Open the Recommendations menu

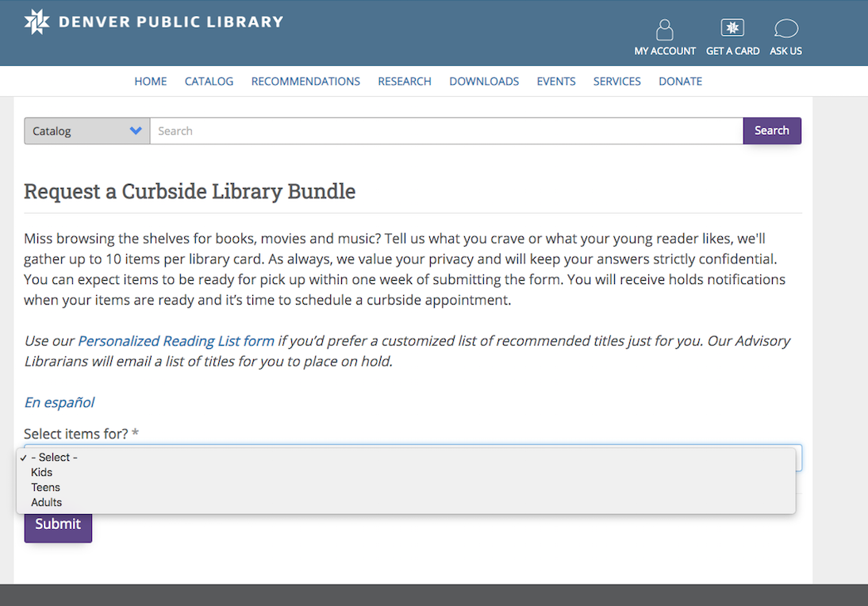305,82
